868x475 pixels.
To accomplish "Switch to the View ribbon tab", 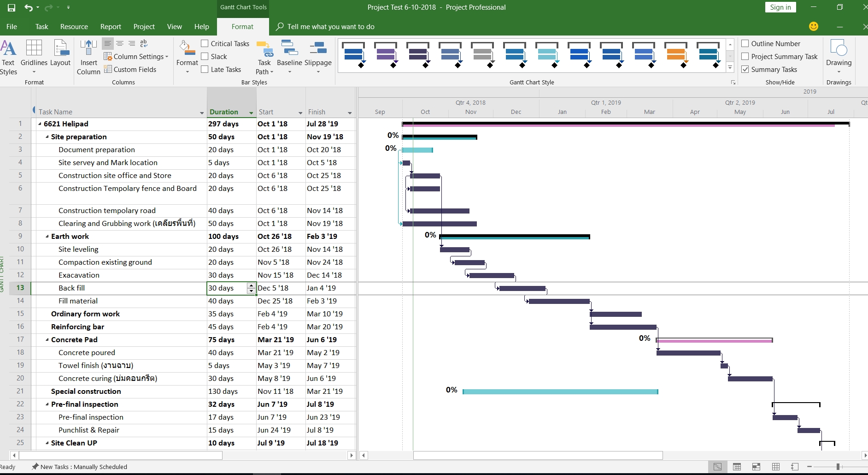I will (174, 27).
